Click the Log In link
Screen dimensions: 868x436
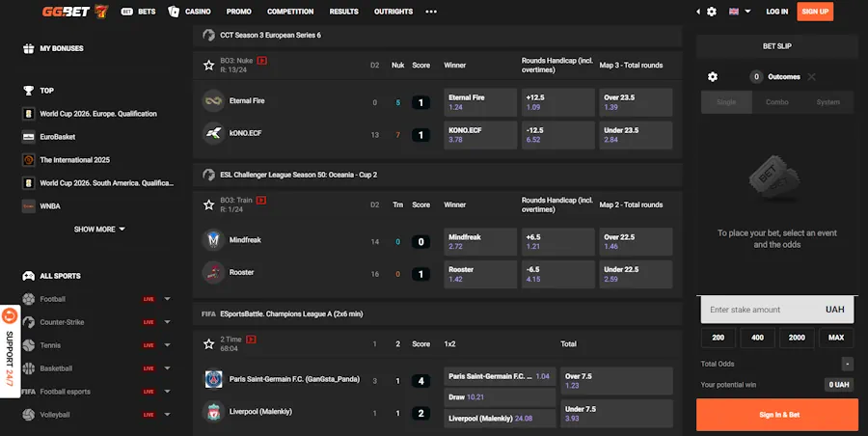(776, 12)
